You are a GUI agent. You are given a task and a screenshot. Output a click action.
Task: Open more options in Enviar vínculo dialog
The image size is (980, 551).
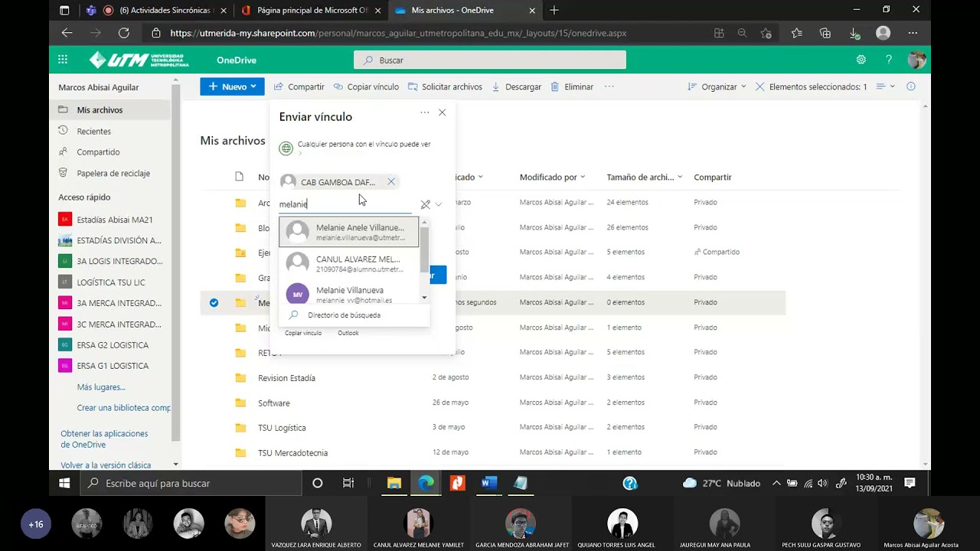coord(425,112)
